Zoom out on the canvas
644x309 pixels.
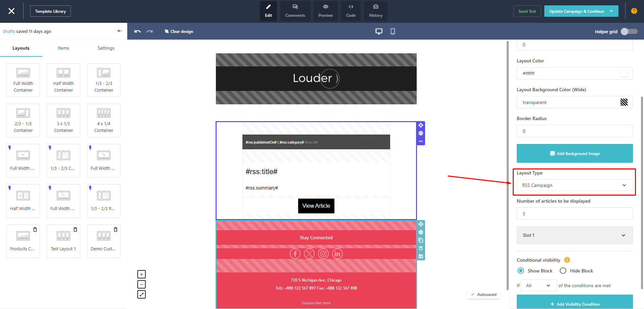[x=142, y=285]
